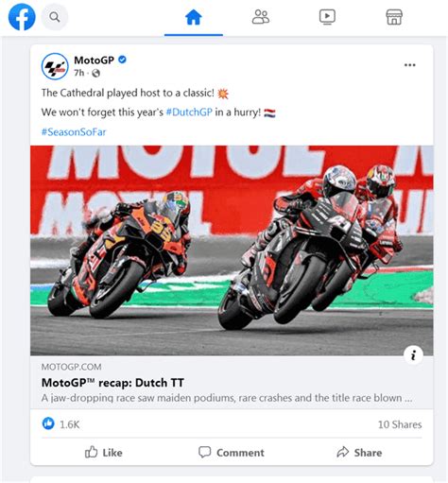Click the Facebook logo icon
This screenshot has width=448, height=483.
pos(22,17)
